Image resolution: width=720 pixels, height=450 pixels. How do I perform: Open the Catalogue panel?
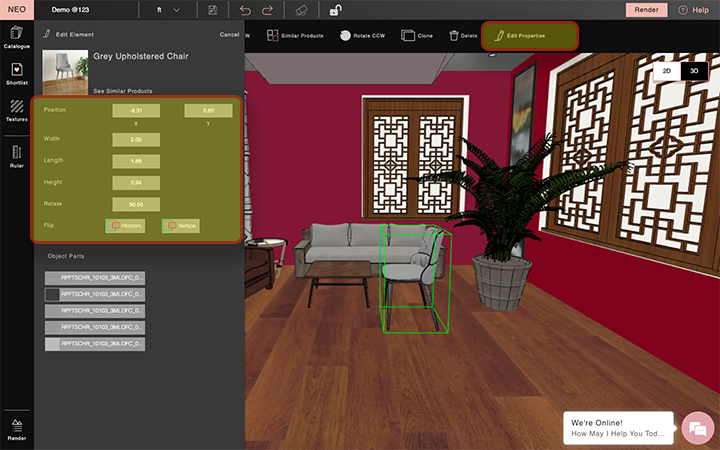coord(17,37)
